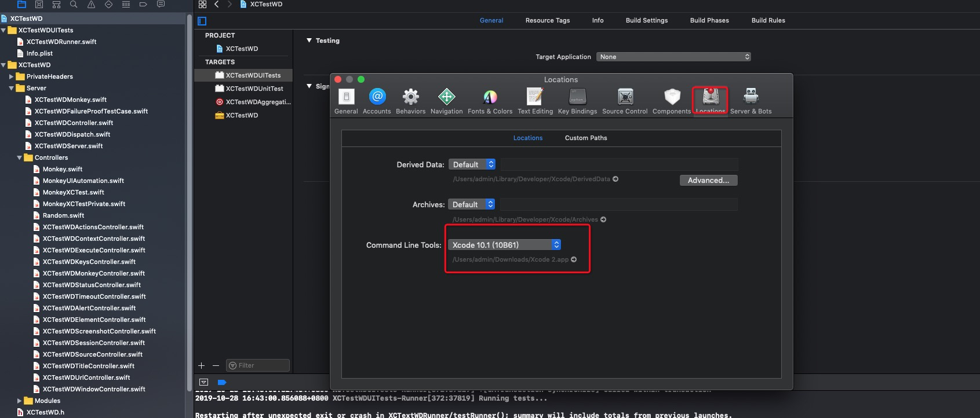
Task: Go back in editor history
Action: pyautogui.click(x=217, y=4)
